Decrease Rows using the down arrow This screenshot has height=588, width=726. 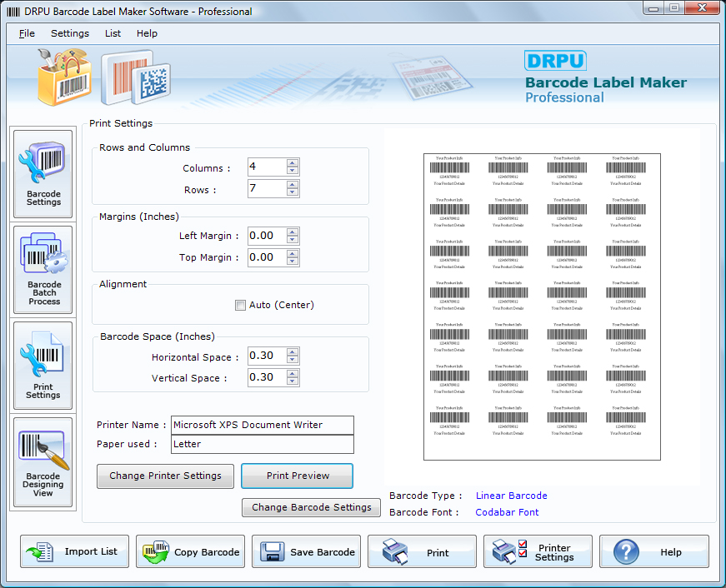[x=293, y=192]
